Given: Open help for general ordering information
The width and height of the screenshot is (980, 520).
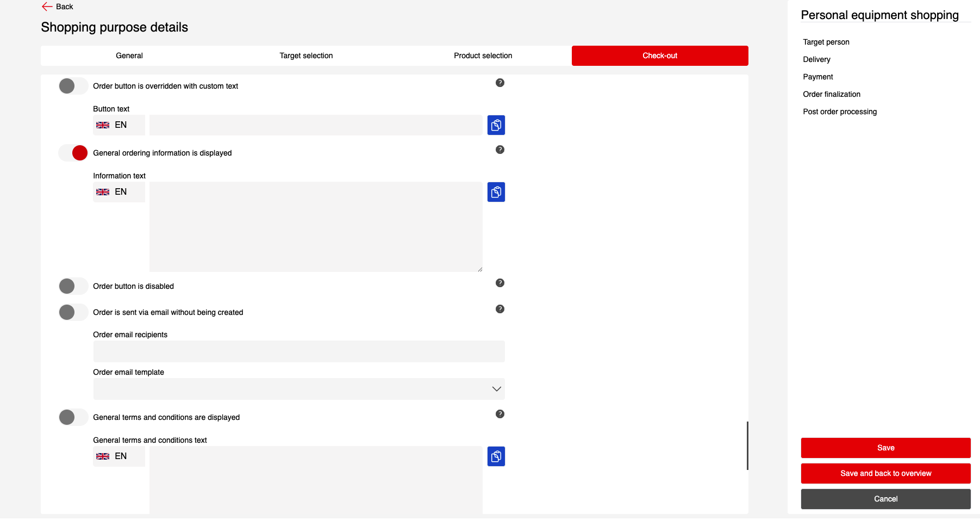Looking at the screenshot, I should coord(500,150).
